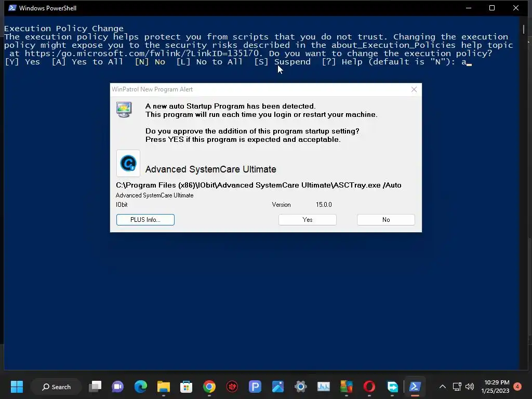Click the PowerShell input prompt line

point(238,62)
